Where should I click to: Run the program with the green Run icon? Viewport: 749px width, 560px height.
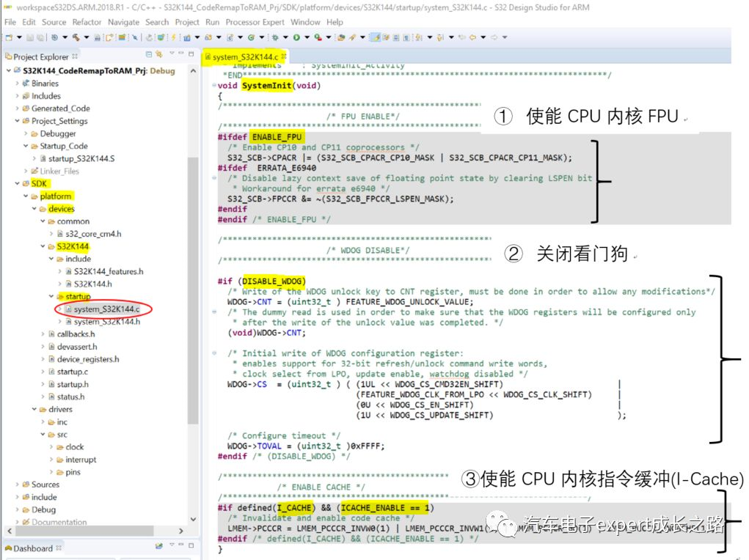296,37
